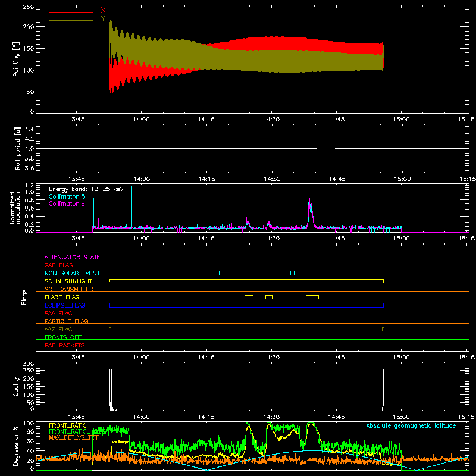The image size is (476, 476).
Task: Click the cyan 'Collimator 8' legend entry
Action: click(67, 196)
